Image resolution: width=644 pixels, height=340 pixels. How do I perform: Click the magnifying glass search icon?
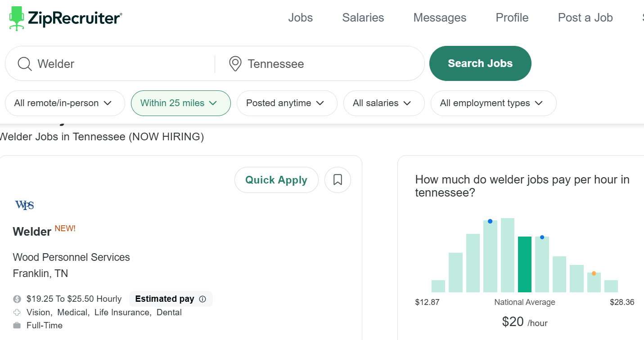[24, 64]
